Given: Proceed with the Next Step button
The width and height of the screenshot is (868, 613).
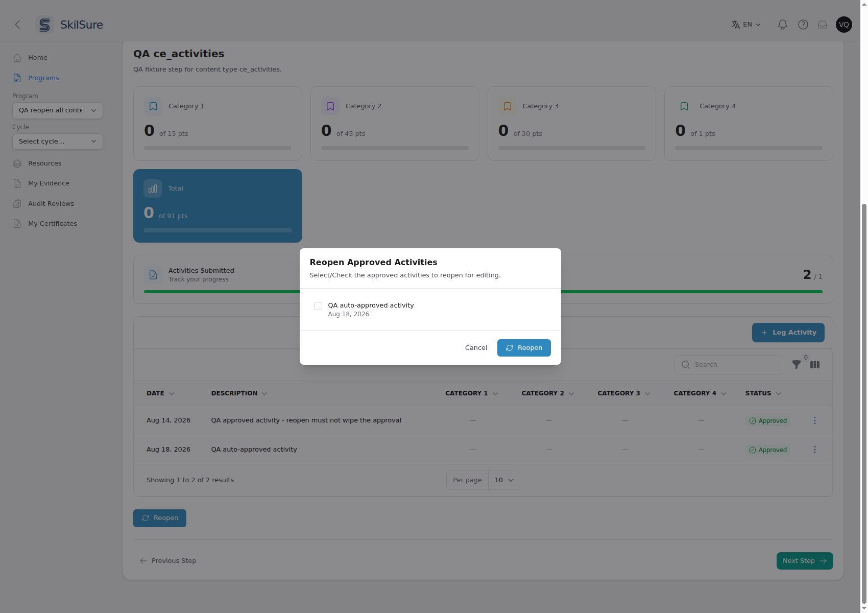Looking at the screenshot, I should [x=805, y=561].
